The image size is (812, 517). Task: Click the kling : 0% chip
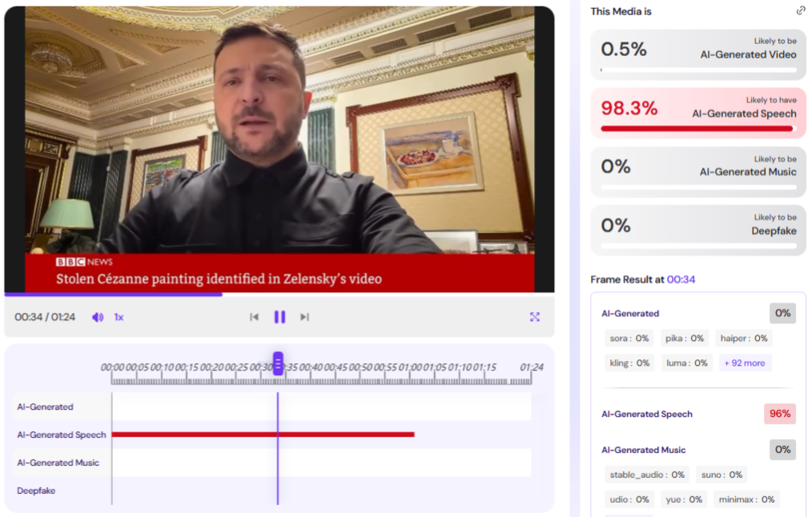629,363
